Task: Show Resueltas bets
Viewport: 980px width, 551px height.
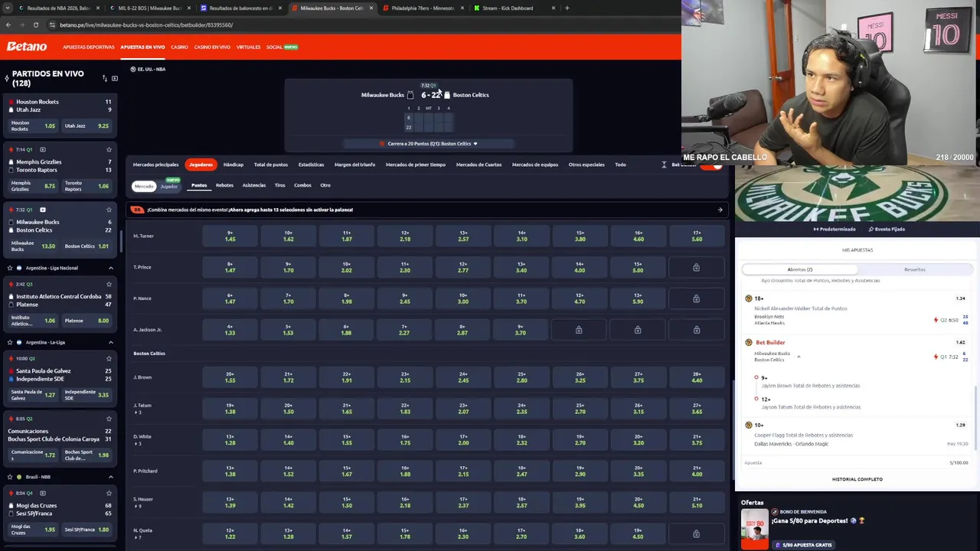Action: tap(915, 269)
